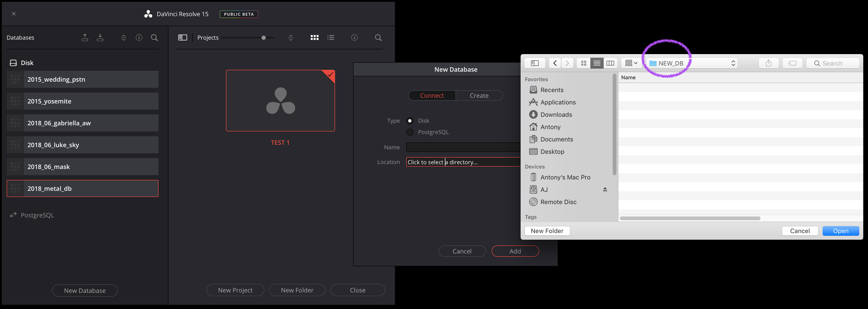Open the group-by arrangement dropdown

click(631, 63)
